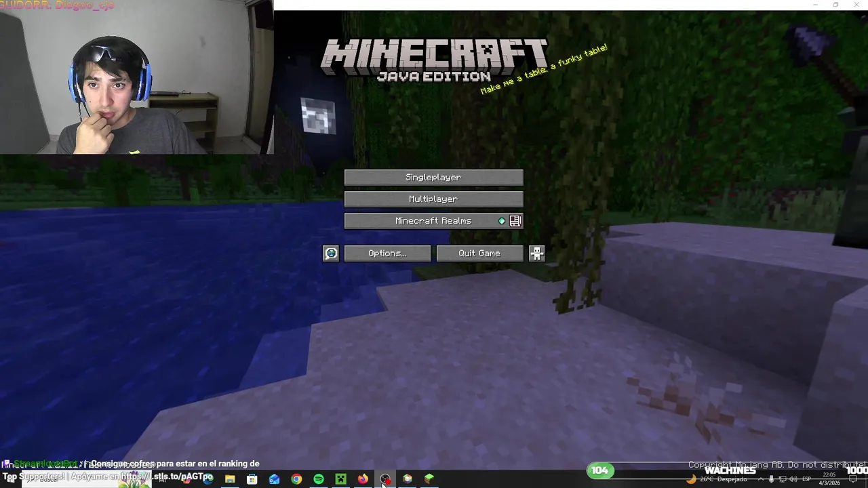Screen dimensions: 868x488
Task: Click the yellow splash text "Make me a table"
Action: coord(544,70)
